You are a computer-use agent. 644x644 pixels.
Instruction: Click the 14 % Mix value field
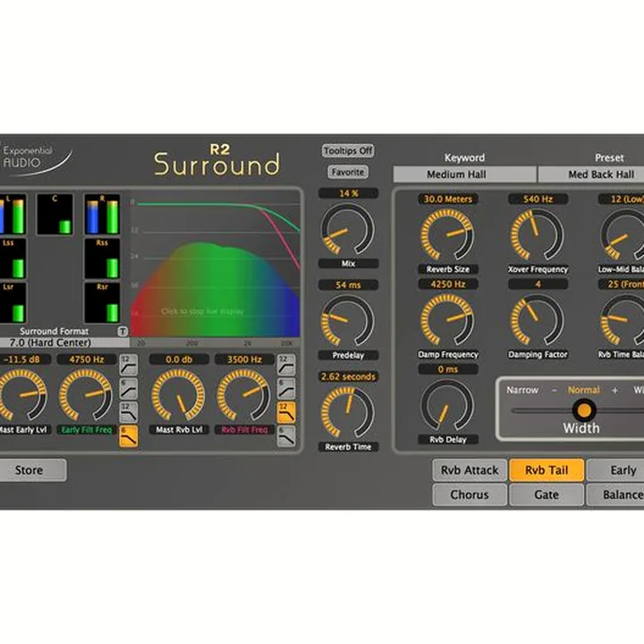coord(348,193)
